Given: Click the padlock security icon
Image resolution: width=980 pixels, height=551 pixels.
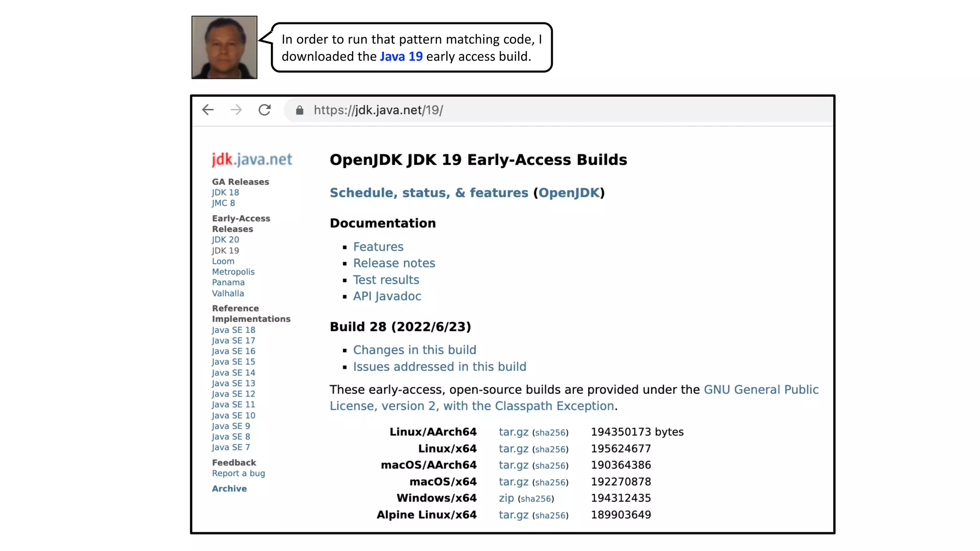Looking at the screenshot, I should (300, 110).
